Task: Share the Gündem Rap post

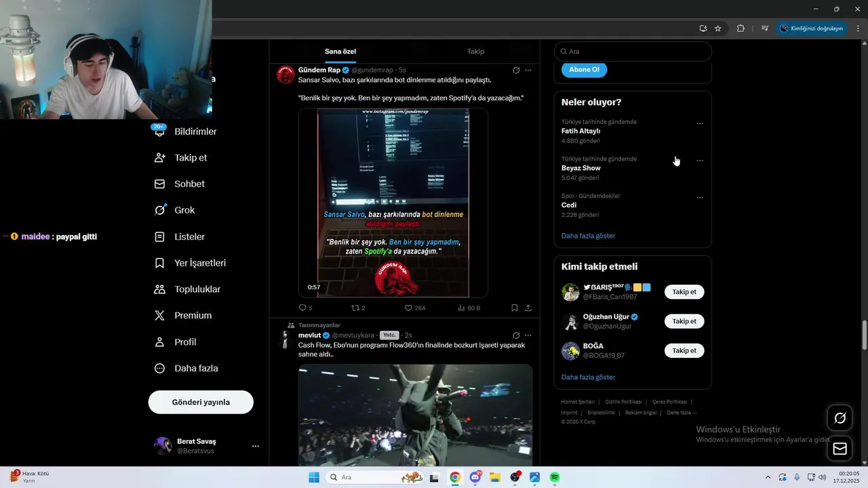Action: point(528,308)
